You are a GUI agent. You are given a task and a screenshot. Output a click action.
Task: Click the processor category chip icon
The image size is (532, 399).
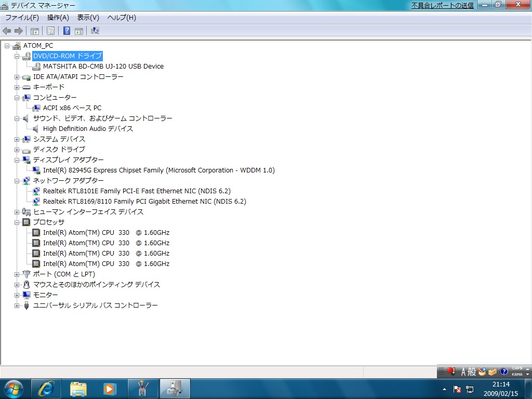26,222
